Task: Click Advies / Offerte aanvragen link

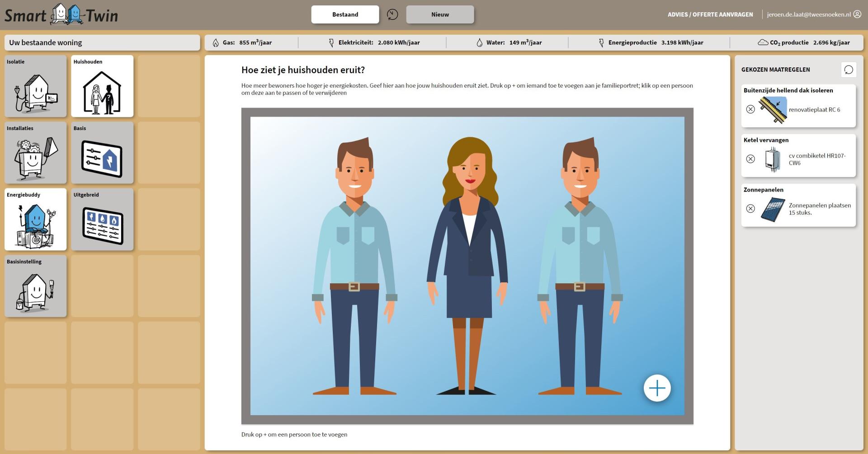Action: [x=710, y=14]
